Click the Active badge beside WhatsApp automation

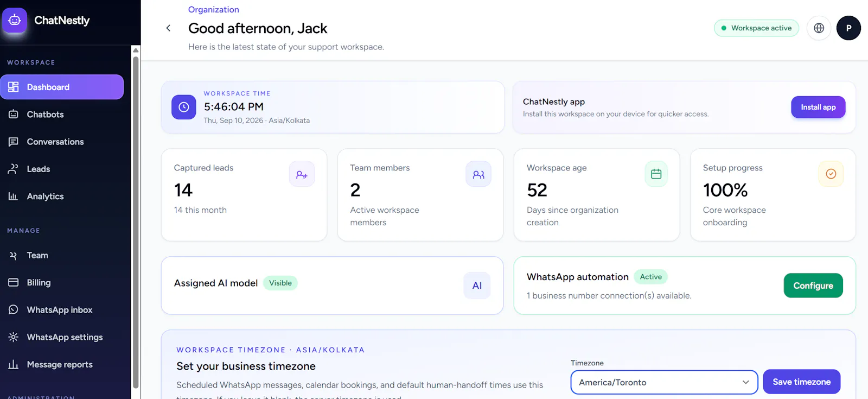(651, 277)
